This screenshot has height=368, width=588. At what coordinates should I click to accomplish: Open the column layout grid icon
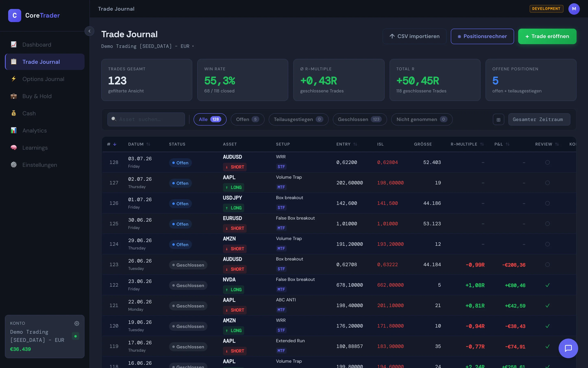point(498,120)
